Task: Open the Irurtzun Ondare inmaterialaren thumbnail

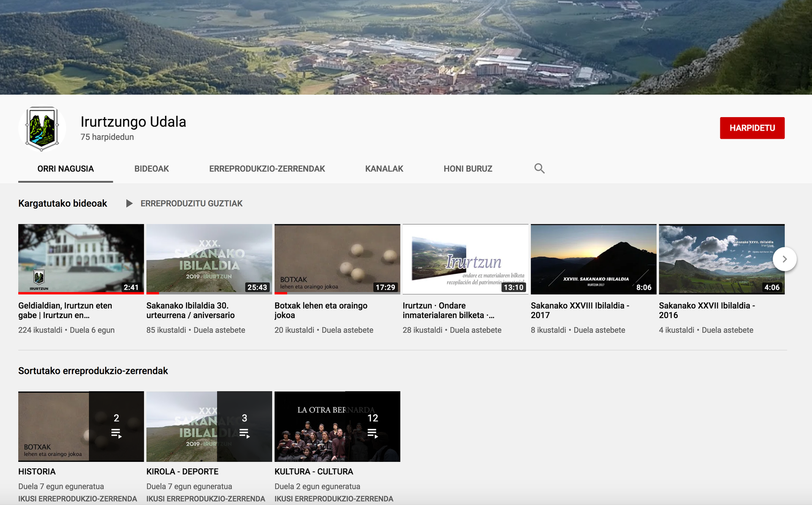Action: 465,259
